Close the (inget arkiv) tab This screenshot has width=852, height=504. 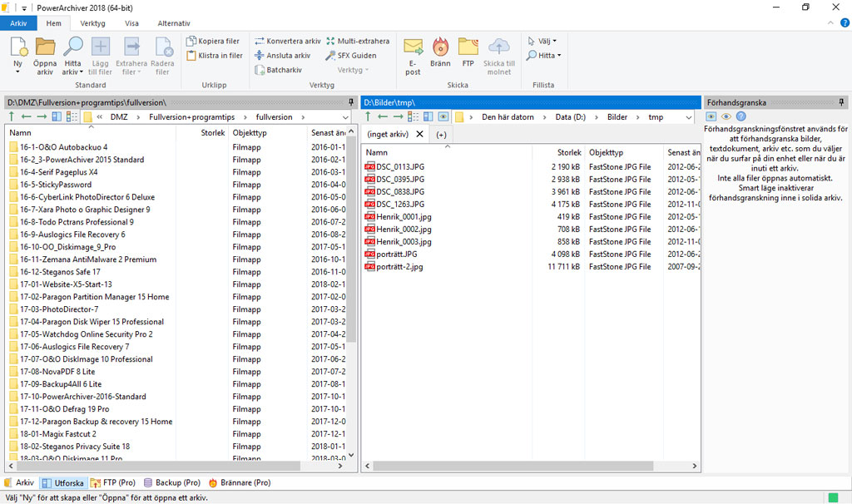pyautogui.click(x=419, y=134)
